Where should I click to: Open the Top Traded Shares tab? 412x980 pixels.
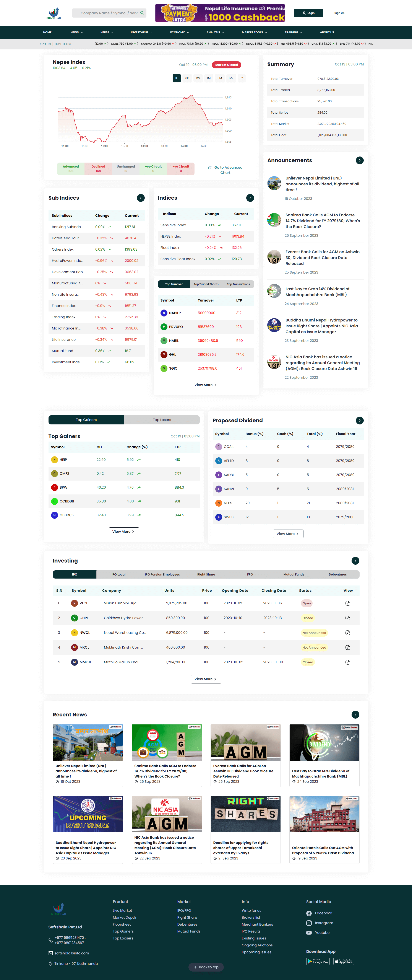(x=206, y=284)
